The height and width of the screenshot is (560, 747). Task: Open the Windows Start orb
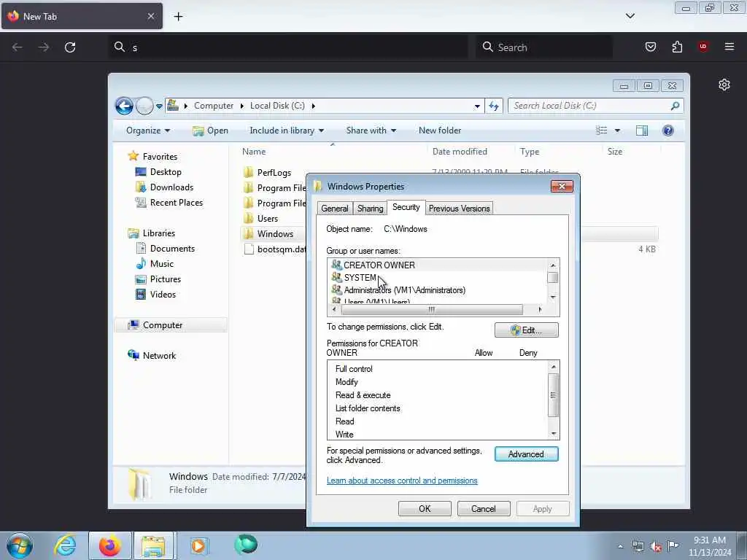click(19, 545)
